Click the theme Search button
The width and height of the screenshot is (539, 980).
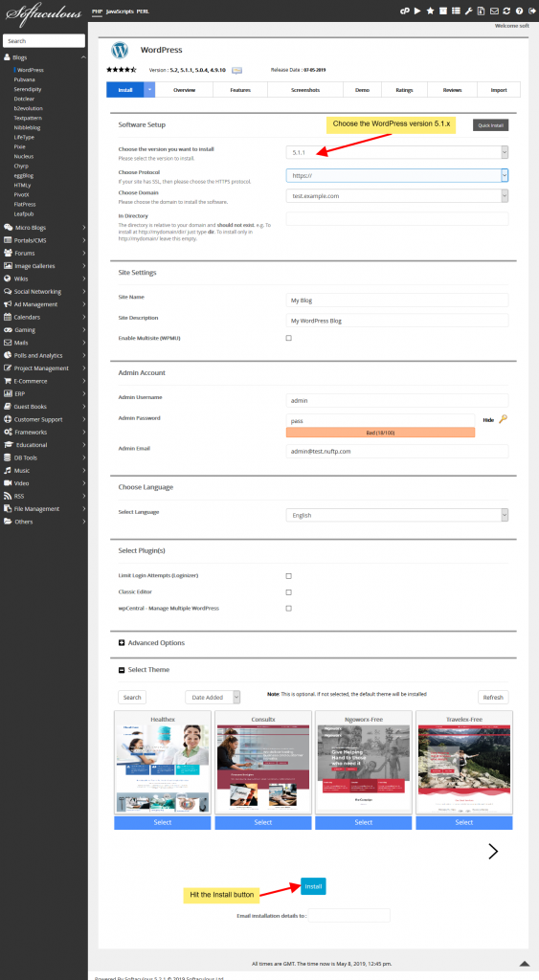[x=132, y=697]
